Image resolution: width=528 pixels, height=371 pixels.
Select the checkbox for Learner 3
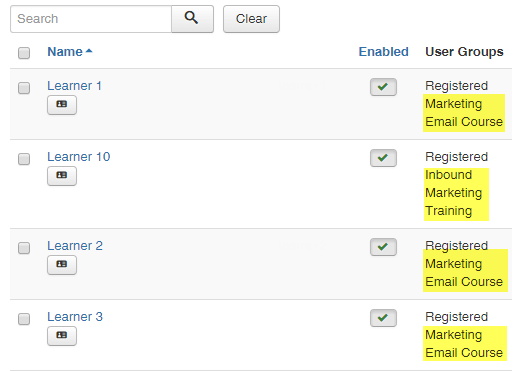tap(24, 319)
